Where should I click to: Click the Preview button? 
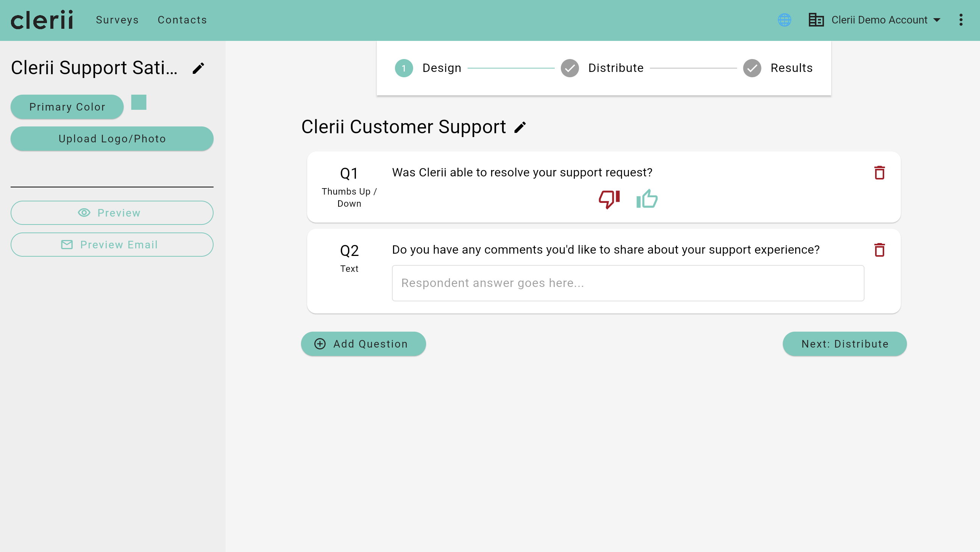tap(112, 213)
